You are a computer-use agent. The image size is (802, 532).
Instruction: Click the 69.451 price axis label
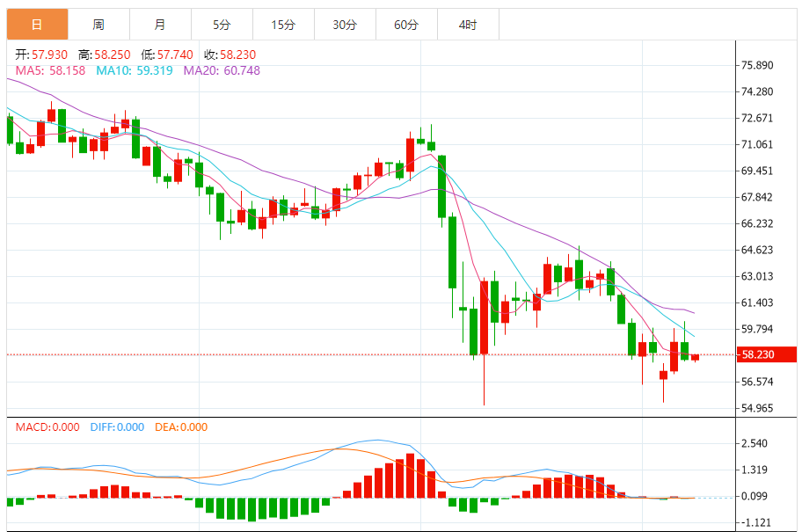pos(757,171)
